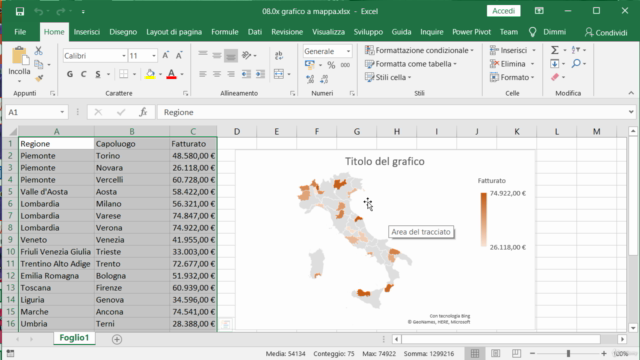Apply thousands separator 000 style
The height and width of the screenshot is (360, 640).
tap(345, 64)
